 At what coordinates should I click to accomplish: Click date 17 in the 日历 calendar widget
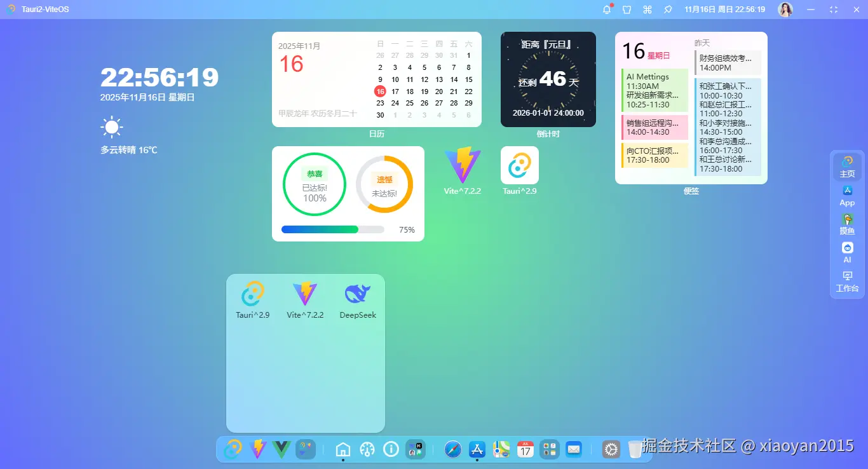click(395, 92)
